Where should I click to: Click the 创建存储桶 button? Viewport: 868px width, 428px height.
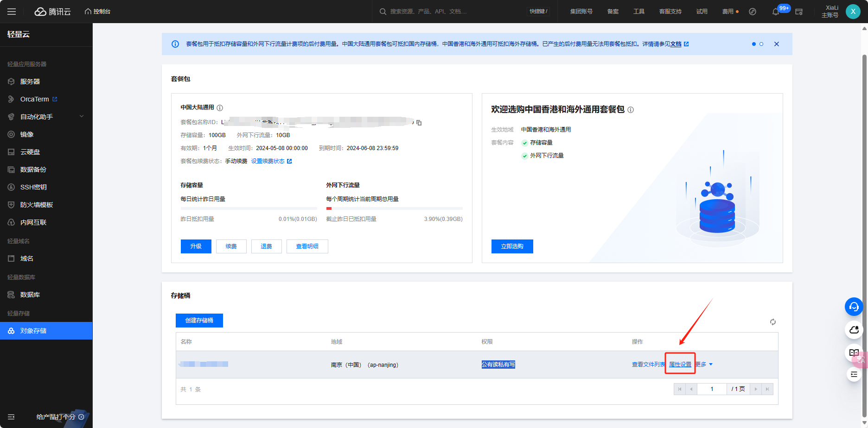point(199,321)
